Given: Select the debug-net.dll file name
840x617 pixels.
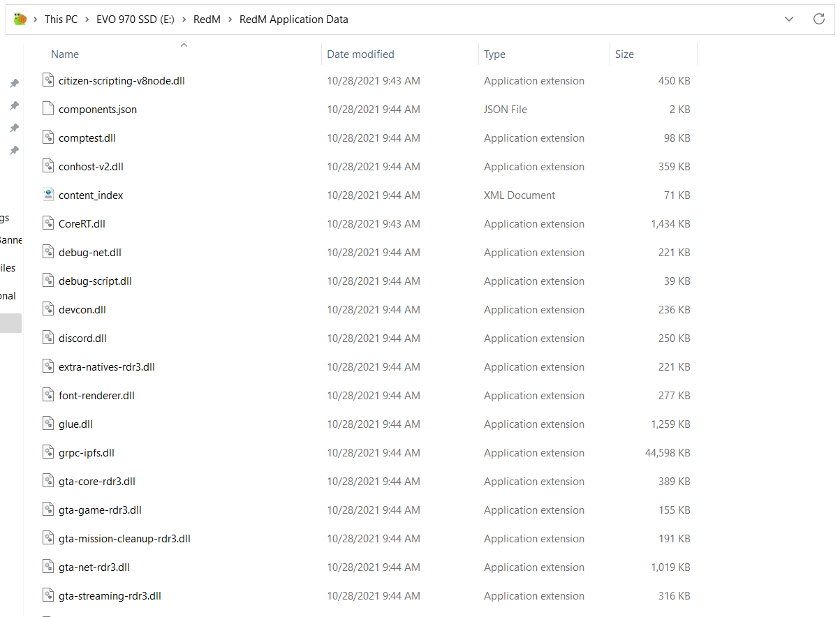Looking at the screenshot, I should click(90, 252).
